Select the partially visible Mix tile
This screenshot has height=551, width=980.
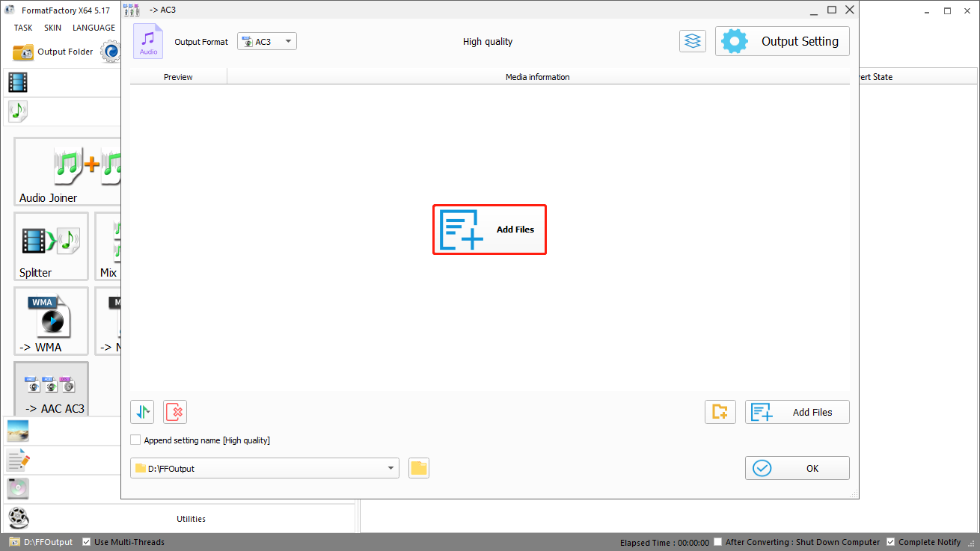108,246
